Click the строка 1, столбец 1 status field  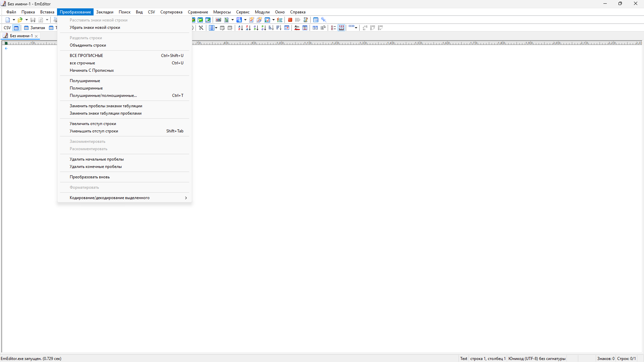point(488,359)
